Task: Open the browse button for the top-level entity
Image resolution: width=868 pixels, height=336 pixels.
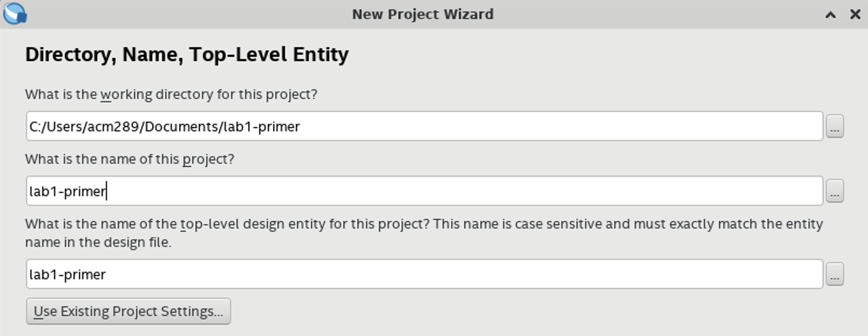Action: pos(835,274)
